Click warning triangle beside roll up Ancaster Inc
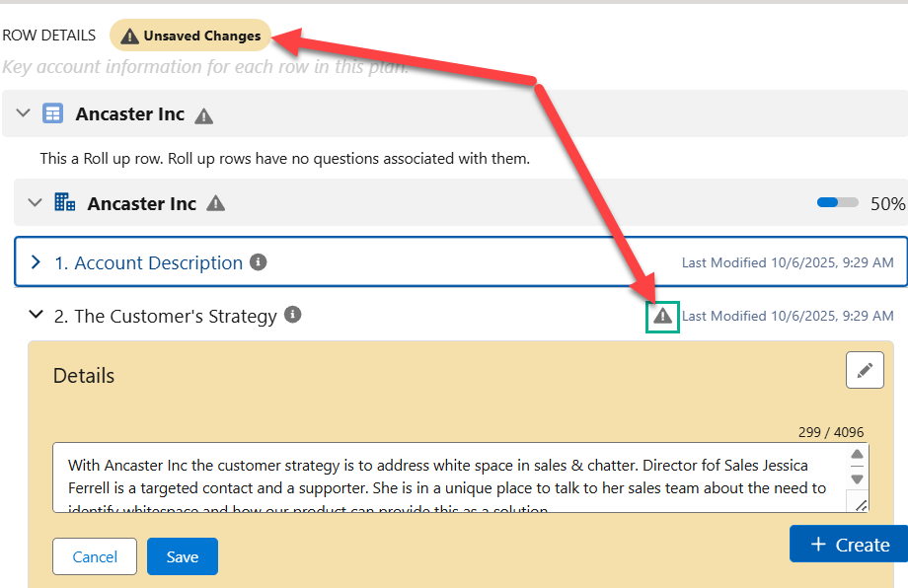This screenshot has width=908, height=588. click(203, 116)
